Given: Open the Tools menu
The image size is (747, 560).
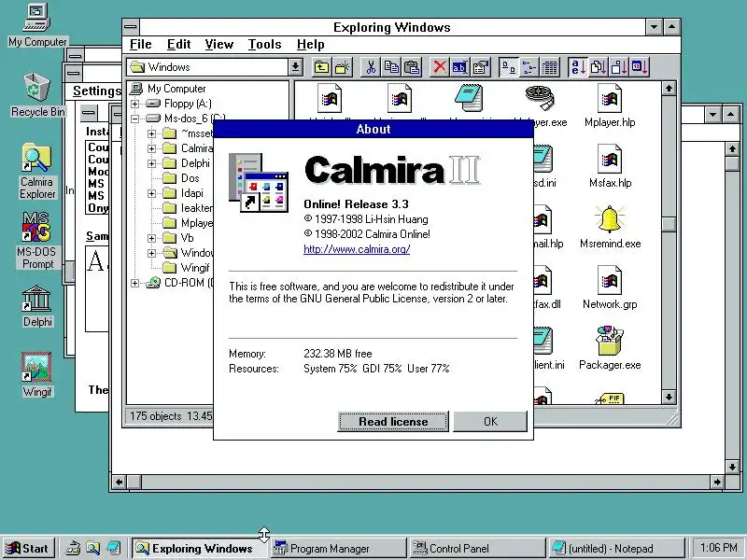Looking at the screenshot, I should pyautogui.click(x=264, y=44).
